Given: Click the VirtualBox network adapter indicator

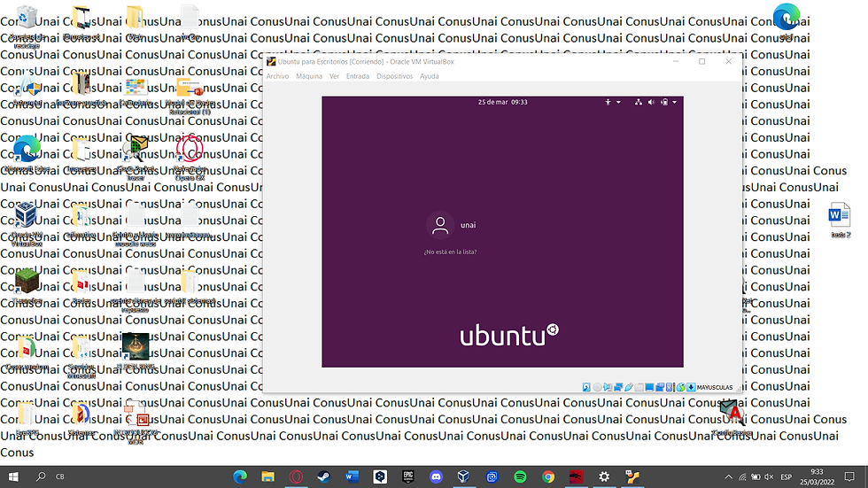Looking at the screenshot, I should pos(618,387).
